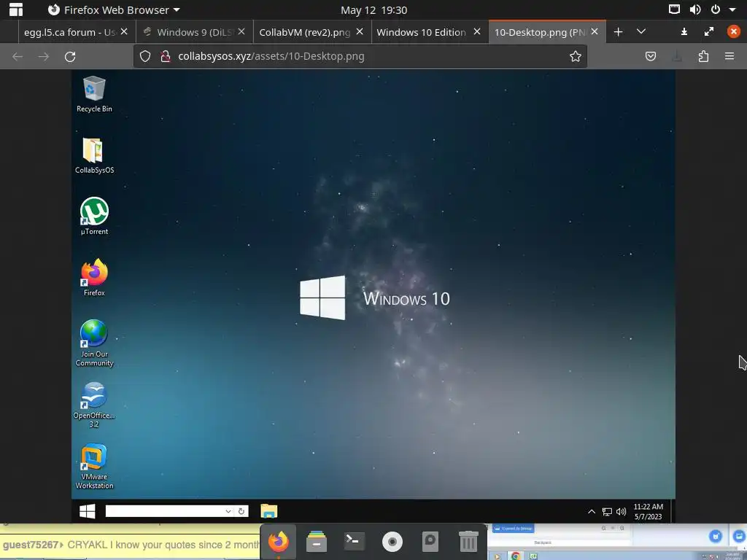Viewport: 747px width, 560px height.
Task: Click the insecure connection lock icon
Action: (x=166, y=56)
